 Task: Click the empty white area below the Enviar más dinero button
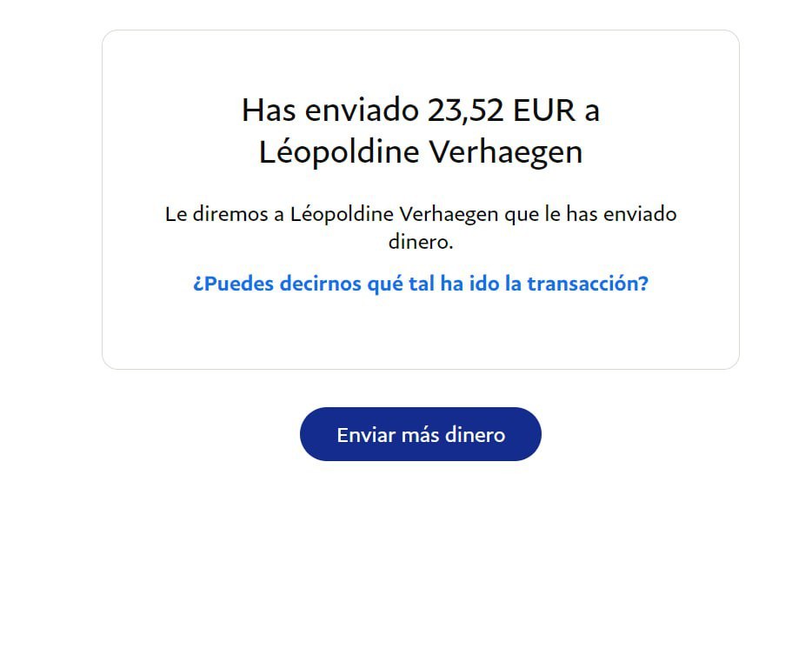tap(421, 554)
